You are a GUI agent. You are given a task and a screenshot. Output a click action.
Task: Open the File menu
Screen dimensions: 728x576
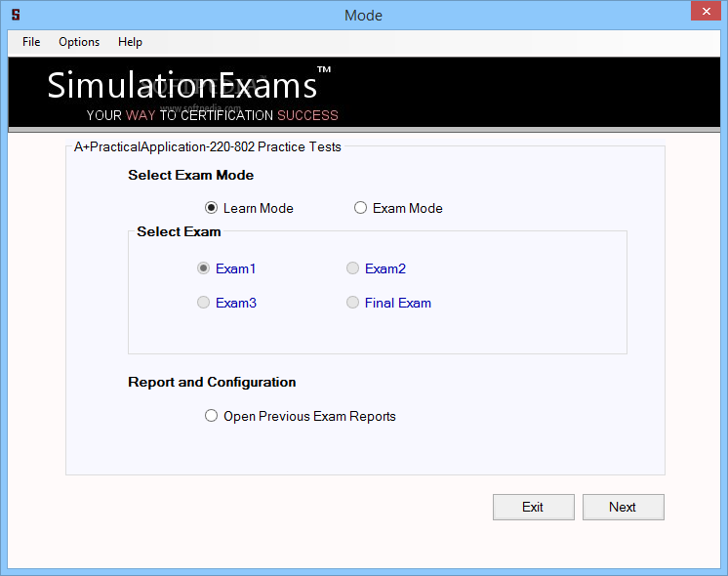point(31,42)
